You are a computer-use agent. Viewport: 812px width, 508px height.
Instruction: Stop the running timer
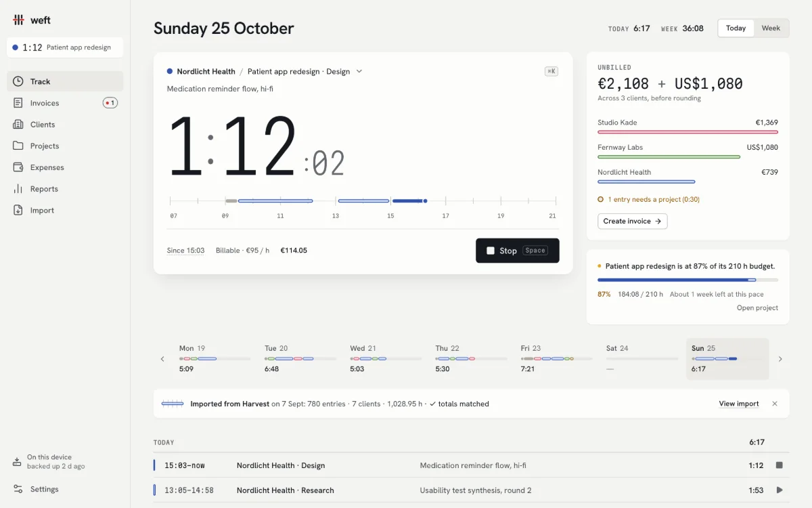click(518, 251)
